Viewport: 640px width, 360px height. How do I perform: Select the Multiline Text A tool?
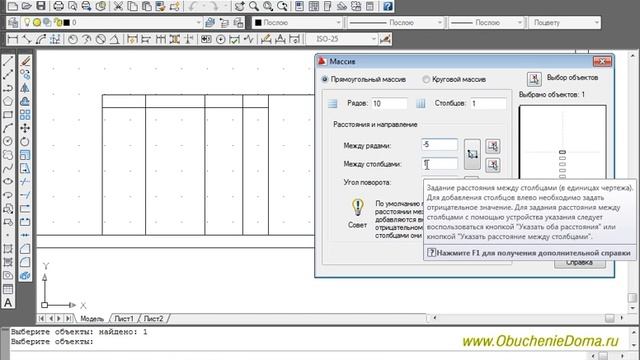pyautogui.click(x=8, y=303)
